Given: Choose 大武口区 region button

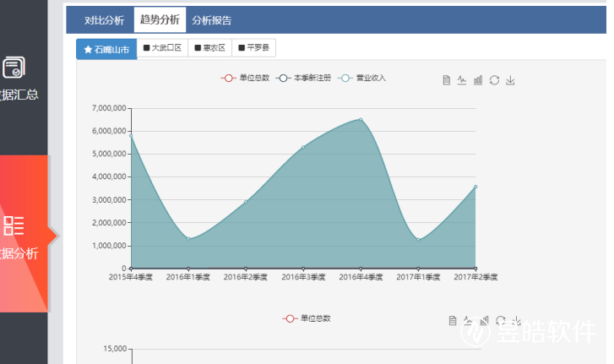Looking at the screenshot, I should click(162, 49).
